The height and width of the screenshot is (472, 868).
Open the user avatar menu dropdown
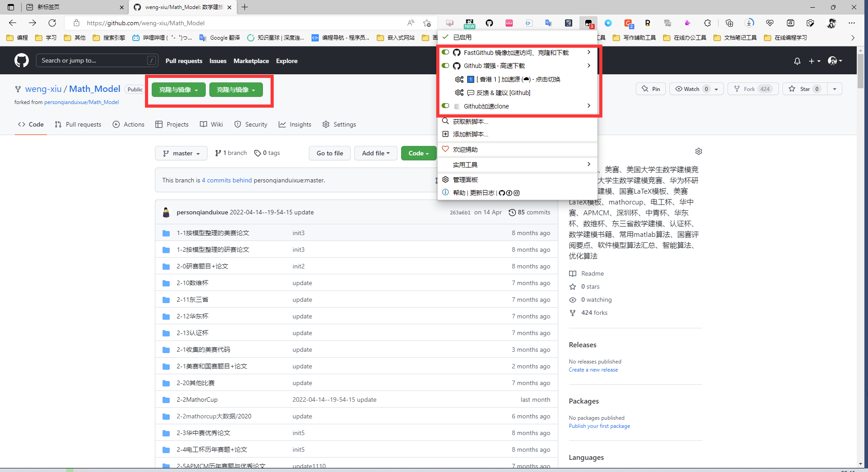tap(835, 61)
